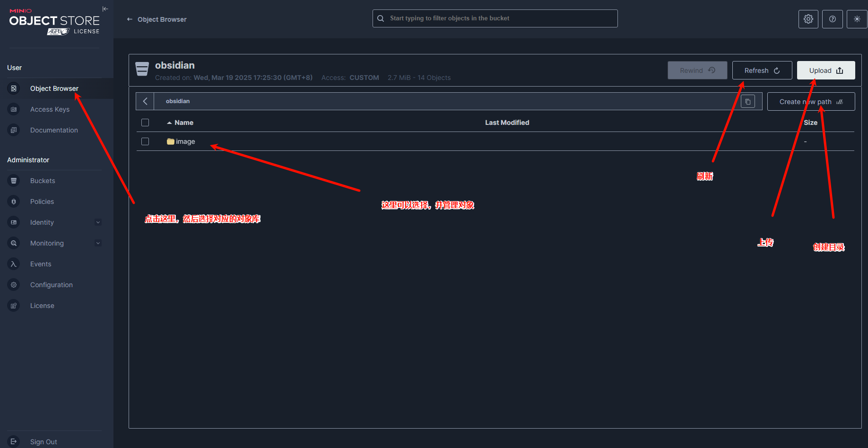The width and height of the screenshot is (868, 448).
Task: Click Create new path button
Action: click(x=810, y=102)
